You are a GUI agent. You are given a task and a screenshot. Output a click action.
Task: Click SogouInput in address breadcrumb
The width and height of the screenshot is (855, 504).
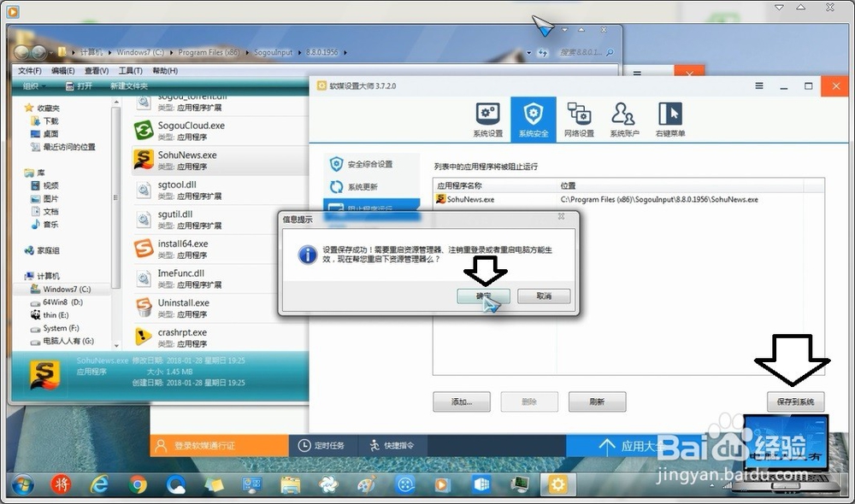(274, 52)
